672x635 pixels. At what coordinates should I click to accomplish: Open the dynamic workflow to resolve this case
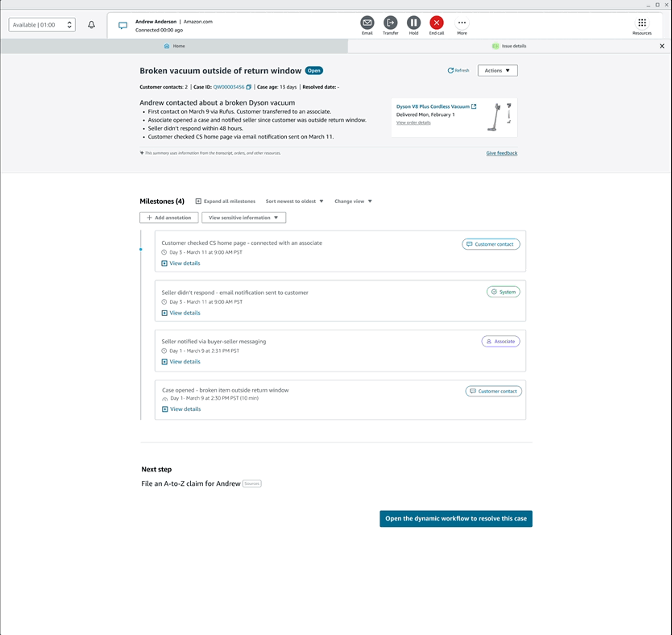click(456, 518)
